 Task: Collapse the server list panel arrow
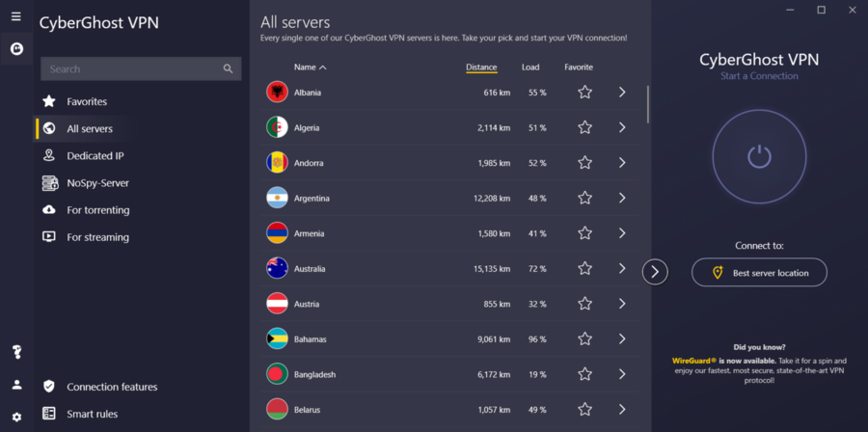(x=655, y=272)
